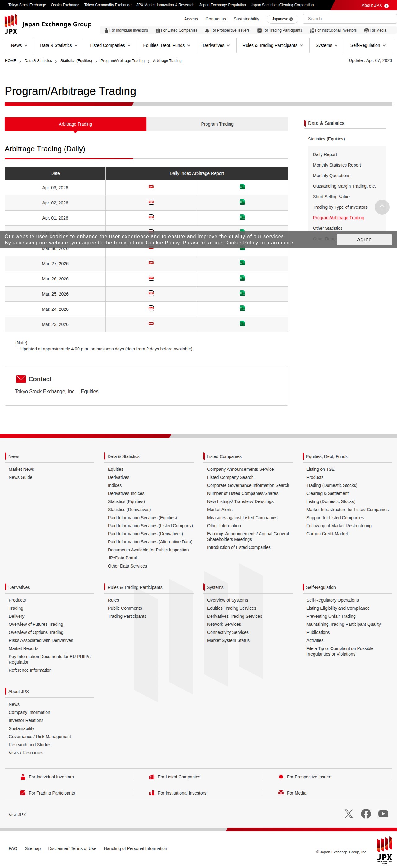Open For Institutional Investors in the header
Screen dimensions: 397x868
tap(333, 30)
